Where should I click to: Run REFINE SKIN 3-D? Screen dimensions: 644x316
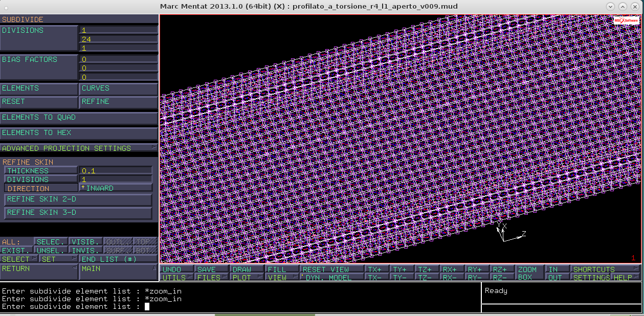pos(78,213)
